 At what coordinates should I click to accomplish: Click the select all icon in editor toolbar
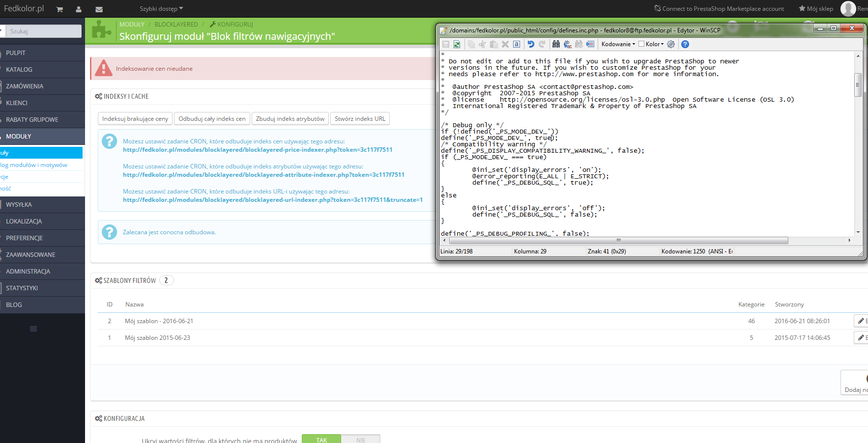tap(517, 44)
